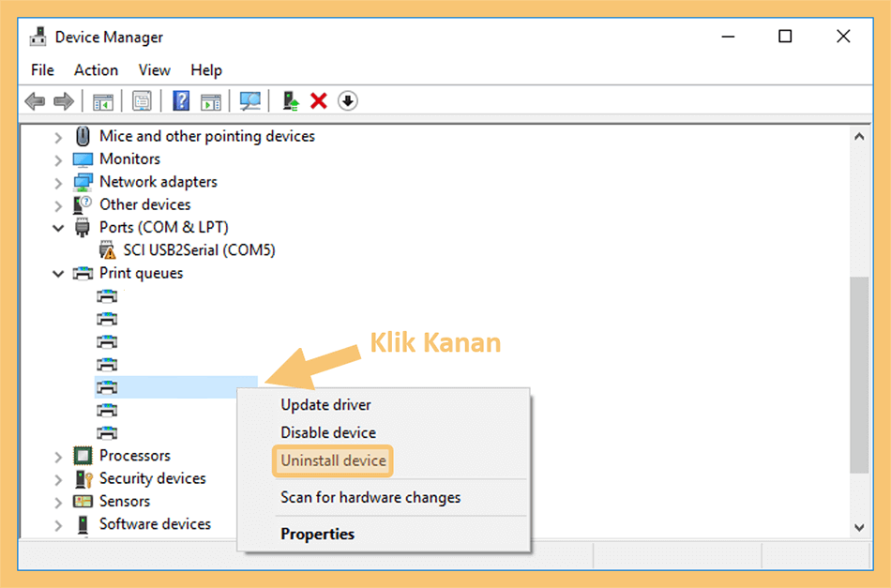Click the Processors chip icon
The width and height of the screenshot is (891, 588).
click(x=83, y=456)
